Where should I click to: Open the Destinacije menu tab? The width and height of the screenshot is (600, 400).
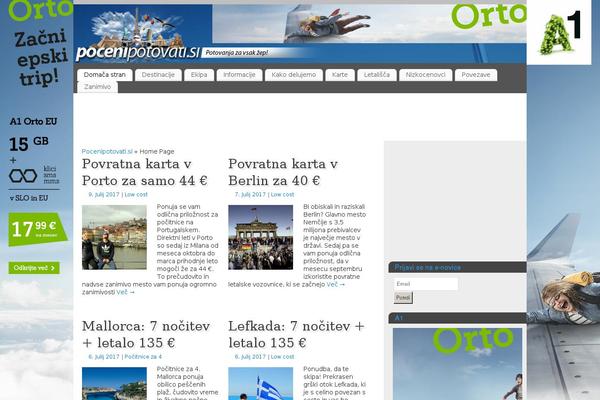pos(158,75)
